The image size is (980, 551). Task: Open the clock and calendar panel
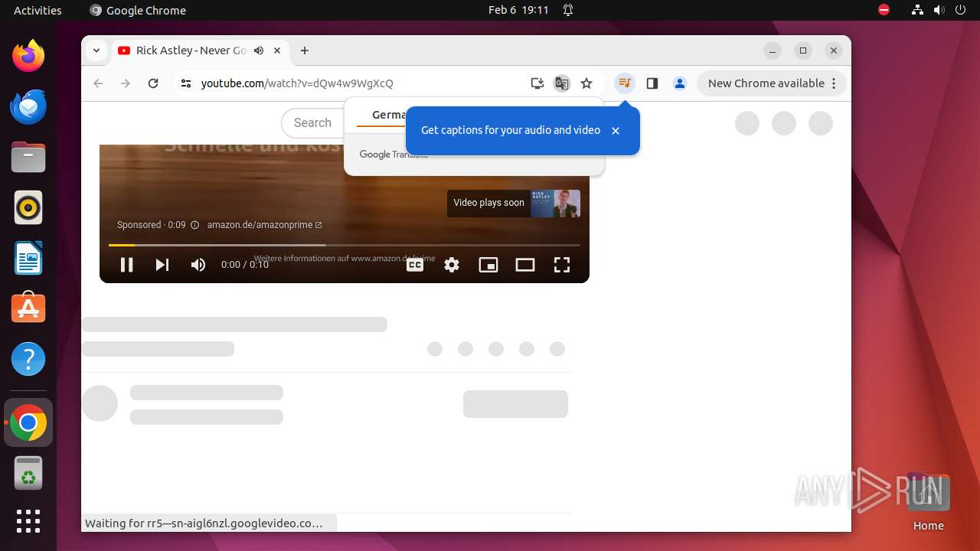518,10
